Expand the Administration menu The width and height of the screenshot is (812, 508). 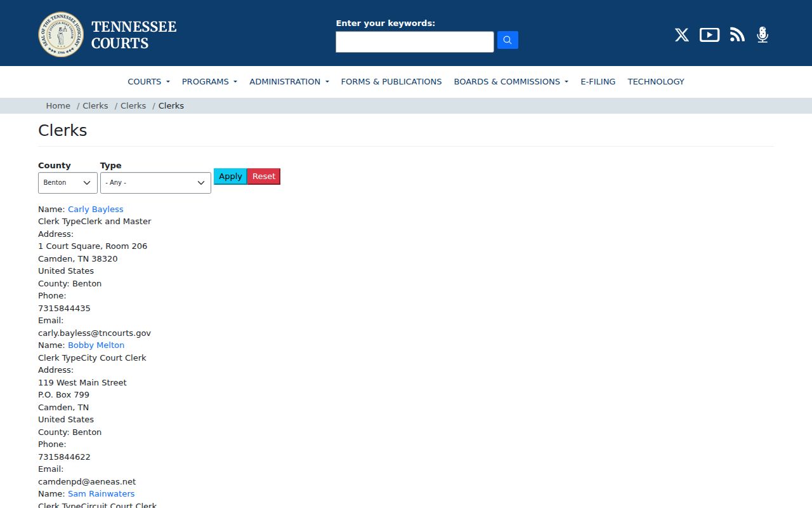pos(289,81)
